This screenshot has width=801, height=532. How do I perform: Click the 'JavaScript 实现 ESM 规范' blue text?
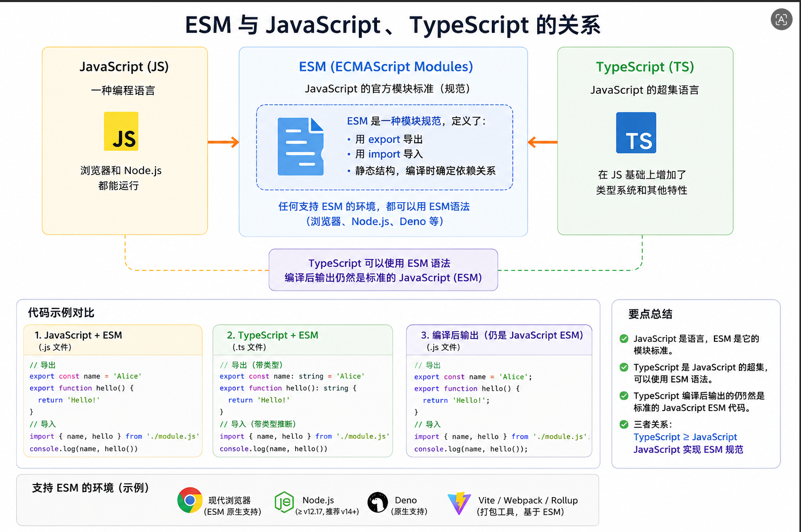tap(688, 450)
